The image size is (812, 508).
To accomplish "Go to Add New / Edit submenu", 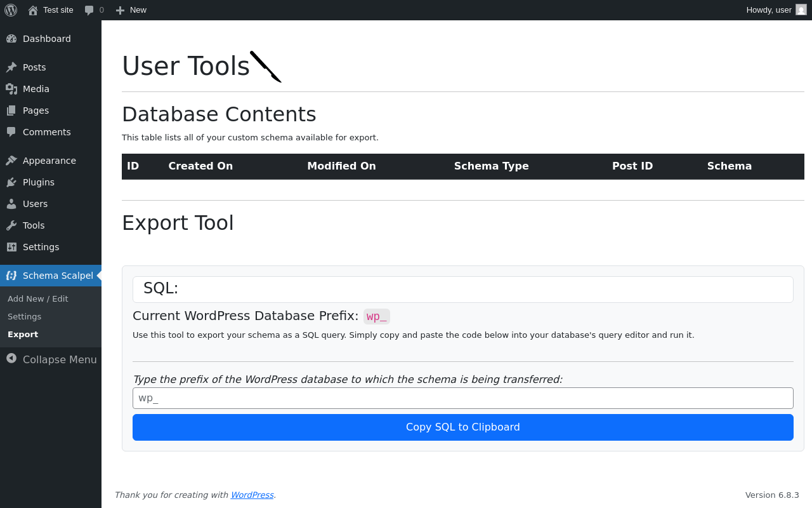I will 37,298.
